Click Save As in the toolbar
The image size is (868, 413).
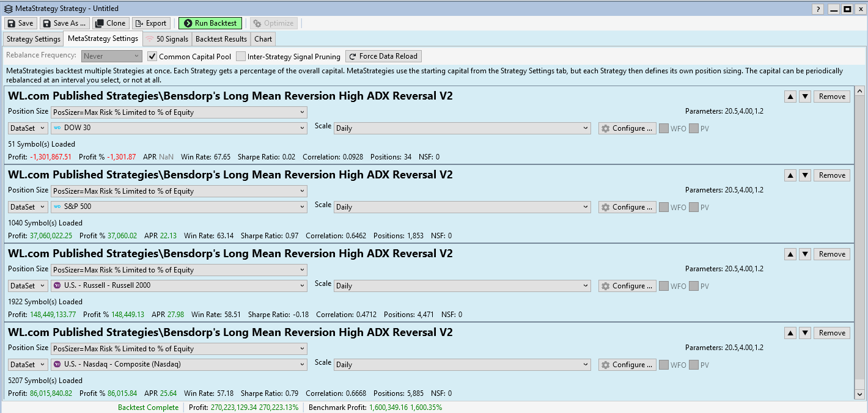(65, 23)
